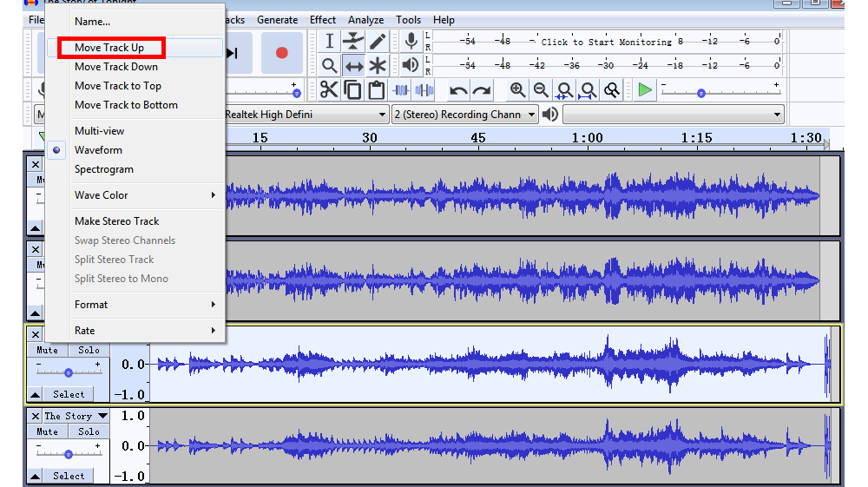Click the Play-at-Speed slider knob

[x=700, y=93]
